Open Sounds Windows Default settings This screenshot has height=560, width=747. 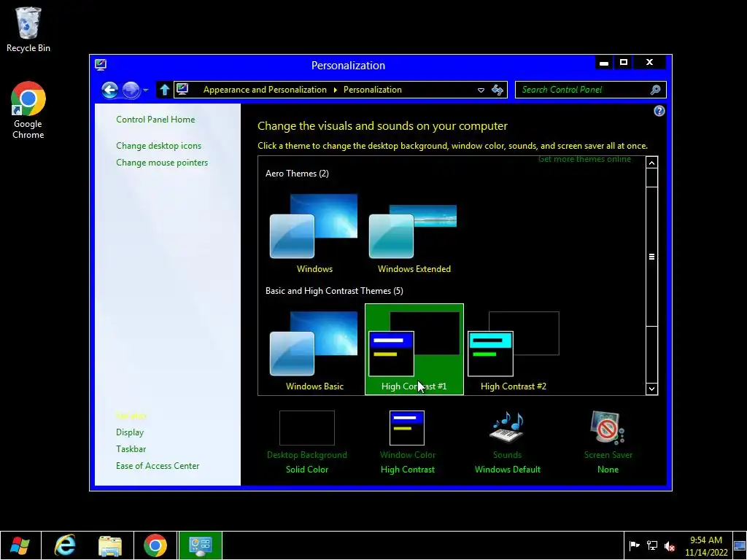508,442
